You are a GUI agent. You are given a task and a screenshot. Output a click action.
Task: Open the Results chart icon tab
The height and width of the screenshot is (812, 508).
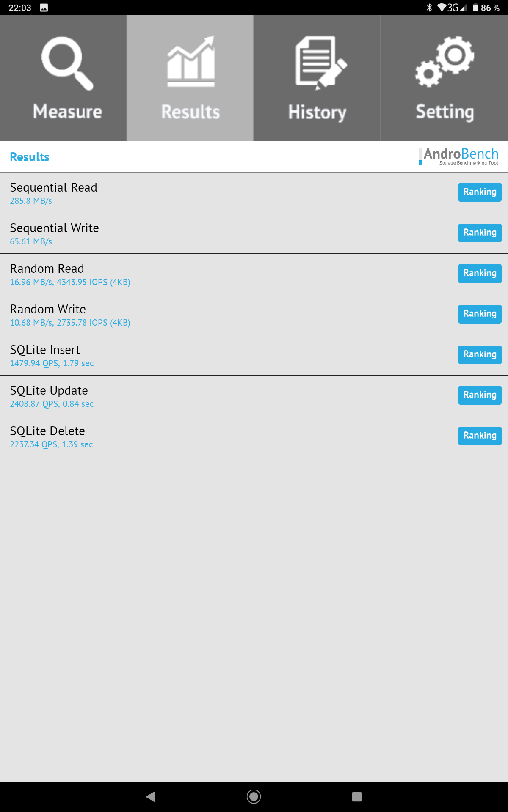[x=190, y=62]
